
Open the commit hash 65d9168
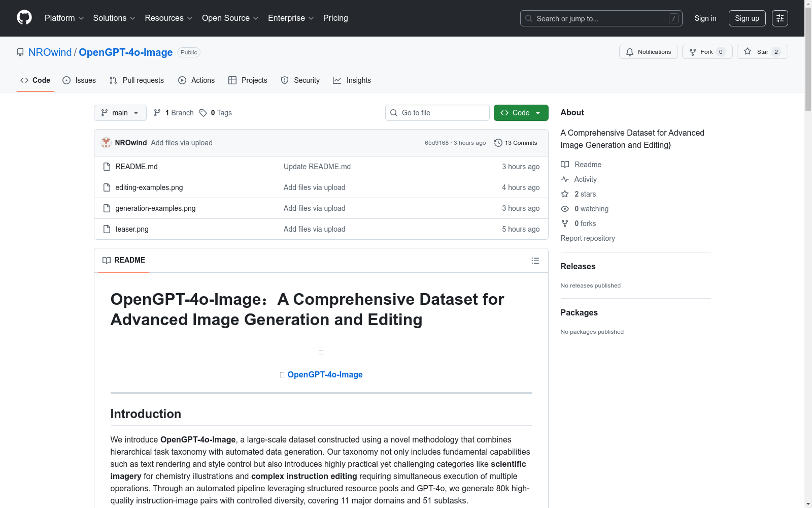437,143
